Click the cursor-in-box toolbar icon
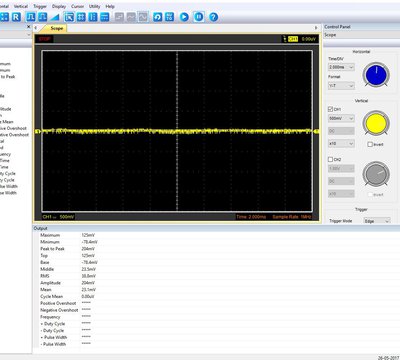 69,17
